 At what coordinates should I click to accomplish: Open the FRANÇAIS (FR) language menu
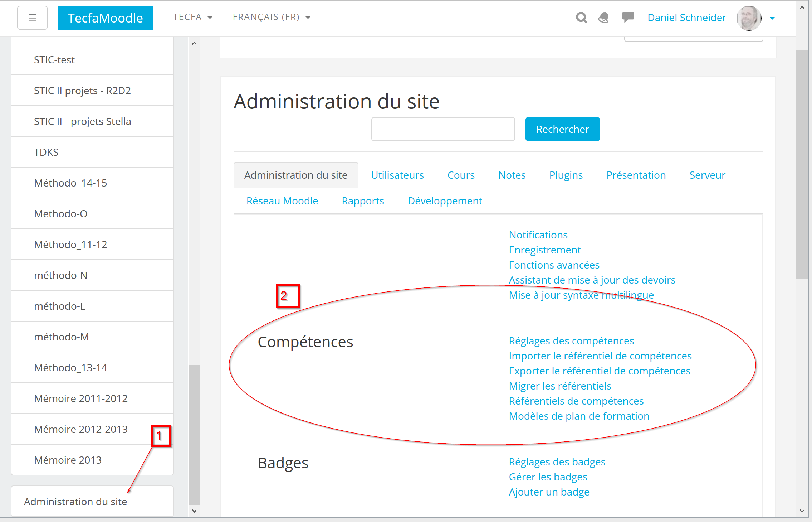(x=272, y=17)
